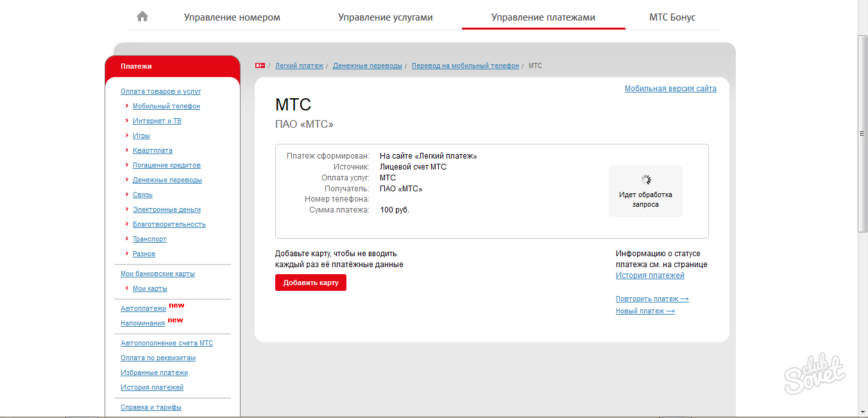Select Электронные деньги category
Viewport: 868px width, 418px height.
pyautogui.click(x=166, y=209)
